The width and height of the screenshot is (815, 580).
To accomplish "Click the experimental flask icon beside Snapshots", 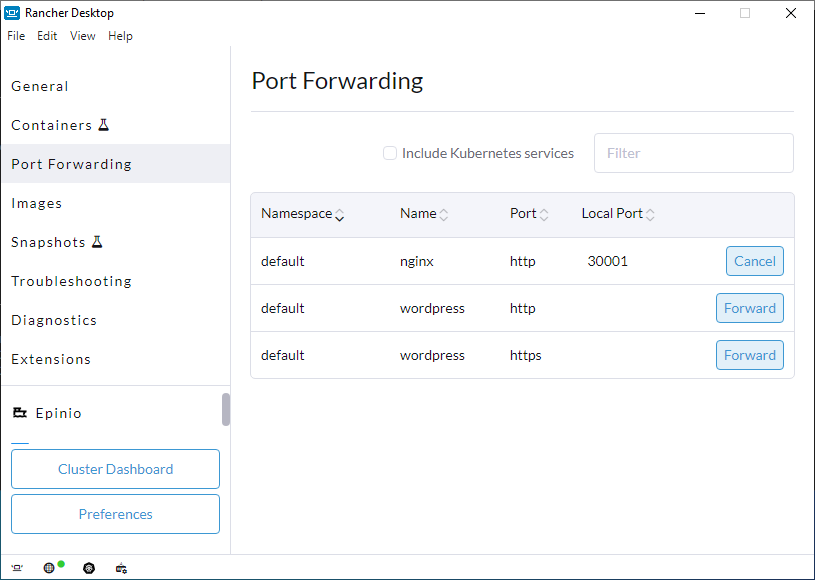I will click(97, 242).
